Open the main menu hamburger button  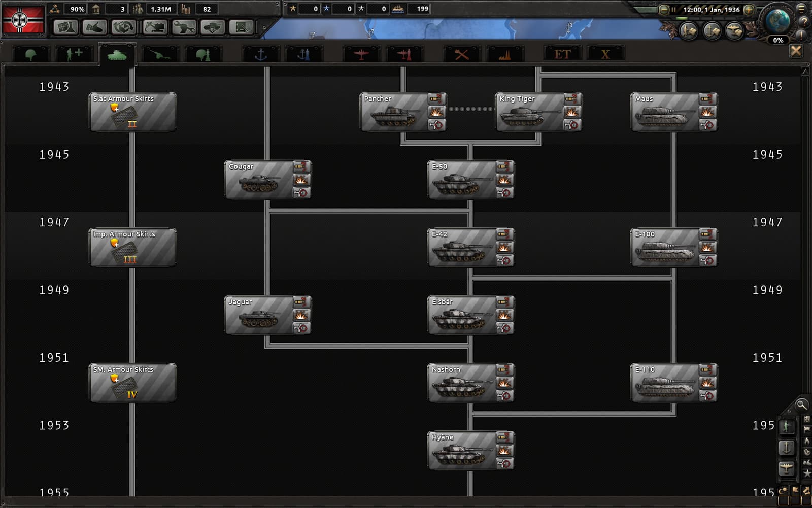click(802, 8)
